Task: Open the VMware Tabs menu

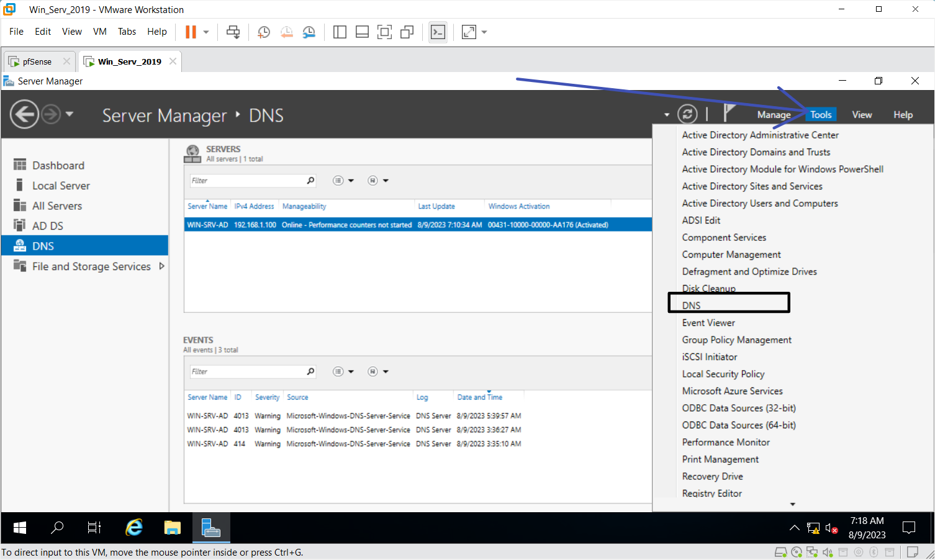Action: 127,32
